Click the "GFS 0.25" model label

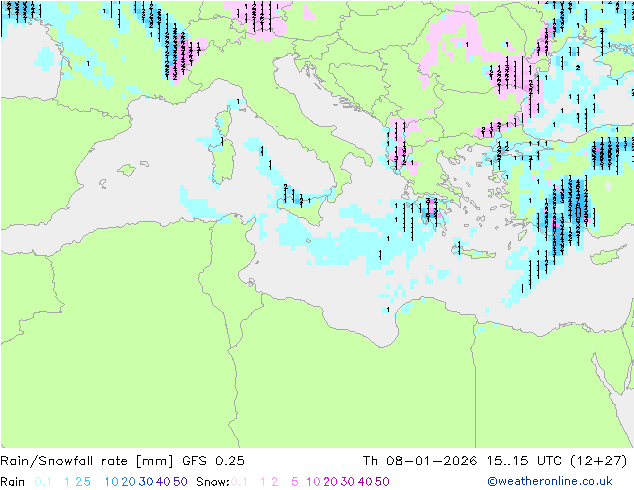coord(213,461)
